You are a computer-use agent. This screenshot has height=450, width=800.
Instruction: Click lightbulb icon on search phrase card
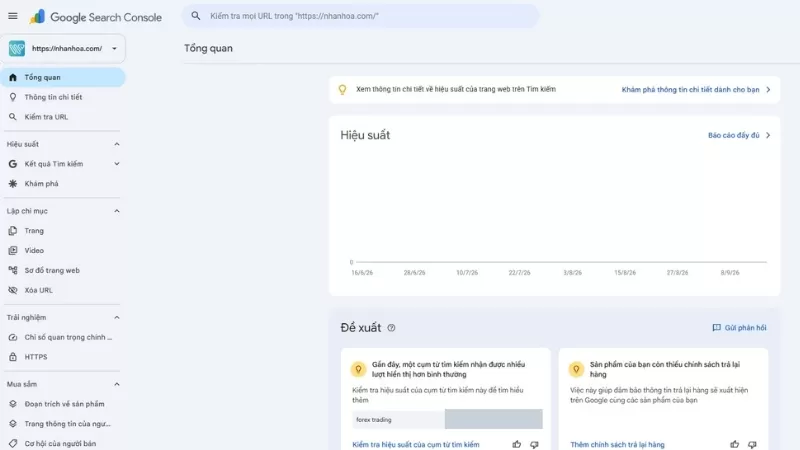358,369
